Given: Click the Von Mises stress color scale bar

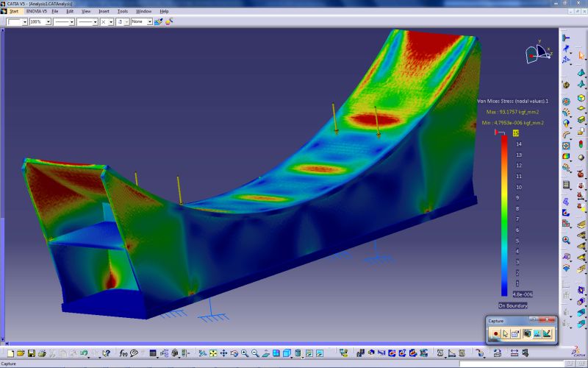Looking at the screenshot, I should (504, 213).
